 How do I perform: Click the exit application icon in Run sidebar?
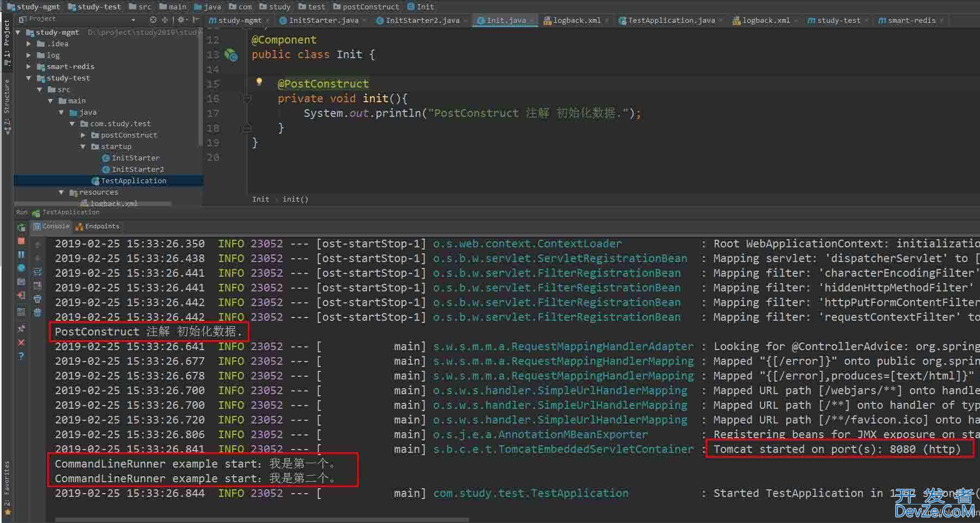click(x=21, y=295)
